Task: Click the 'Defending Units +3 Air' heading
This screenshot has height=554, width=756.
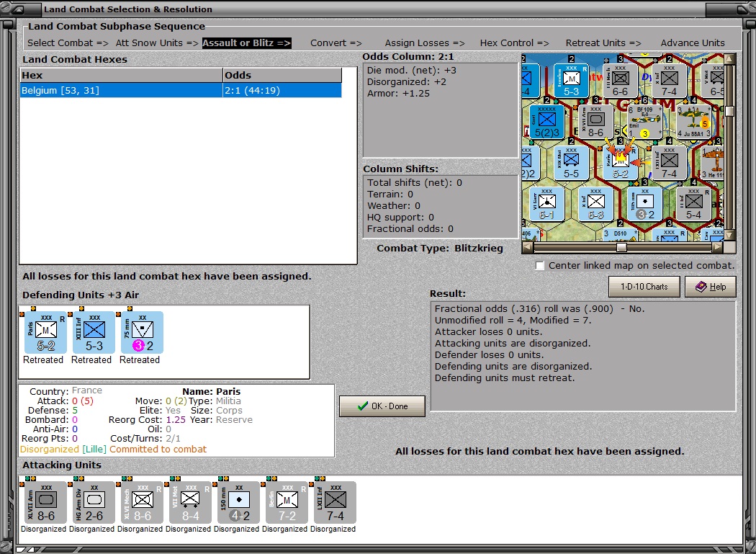Action: [81, 295]
